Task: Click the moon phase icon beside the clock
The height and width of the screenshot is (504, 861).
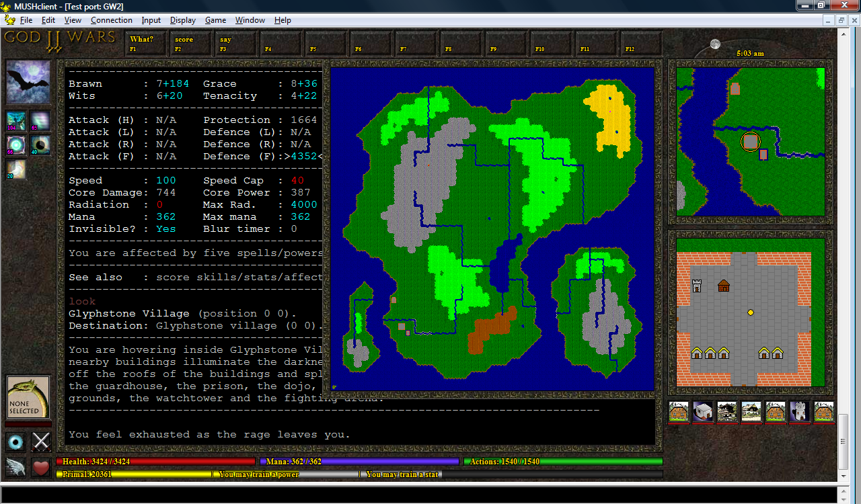Action: point(715,44)
